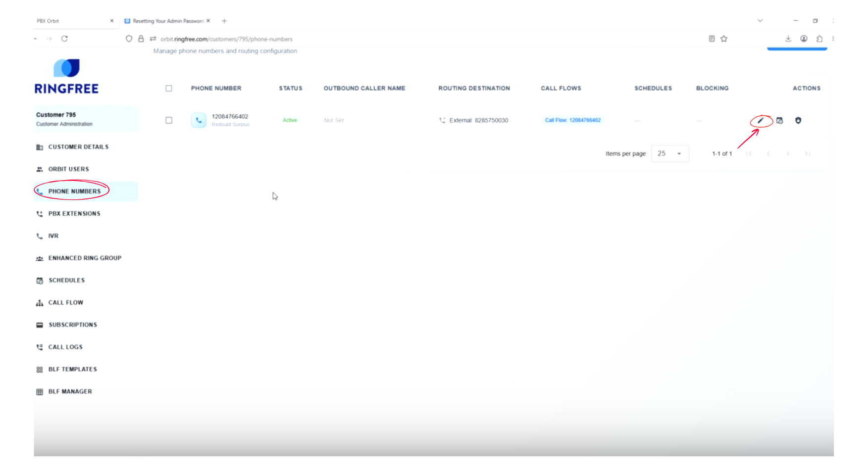
Task: Go to Call Logs in the sidebar
Action: click(65, 347)
